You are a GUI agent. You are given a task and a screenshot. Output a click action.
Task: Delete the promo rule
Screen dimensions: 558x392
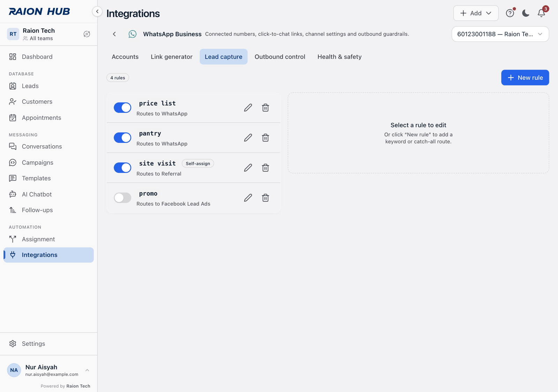pos(265,198)
